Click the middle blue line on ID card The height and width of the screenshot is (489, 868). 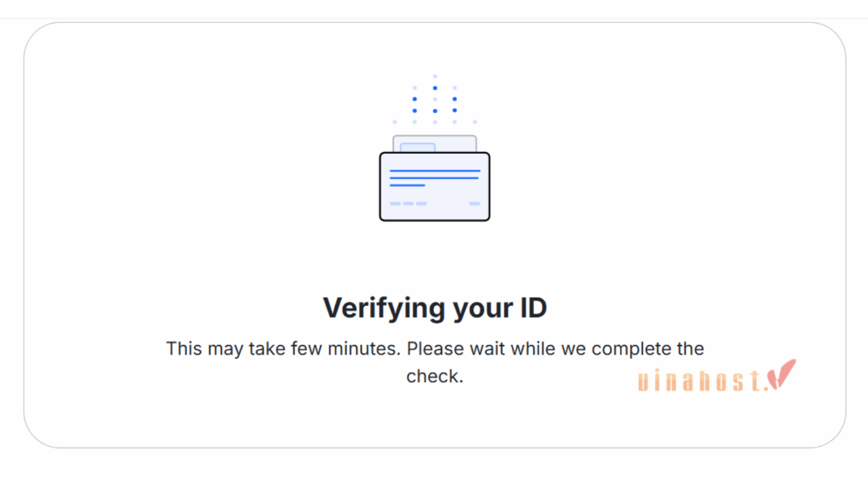click(x=434, y=178)
